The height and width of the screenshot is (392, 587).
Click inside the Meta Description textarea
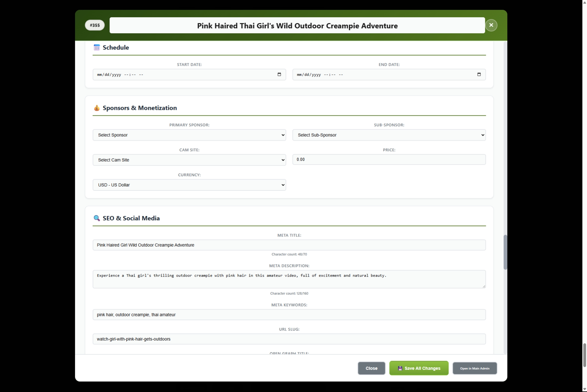point(289,279)
